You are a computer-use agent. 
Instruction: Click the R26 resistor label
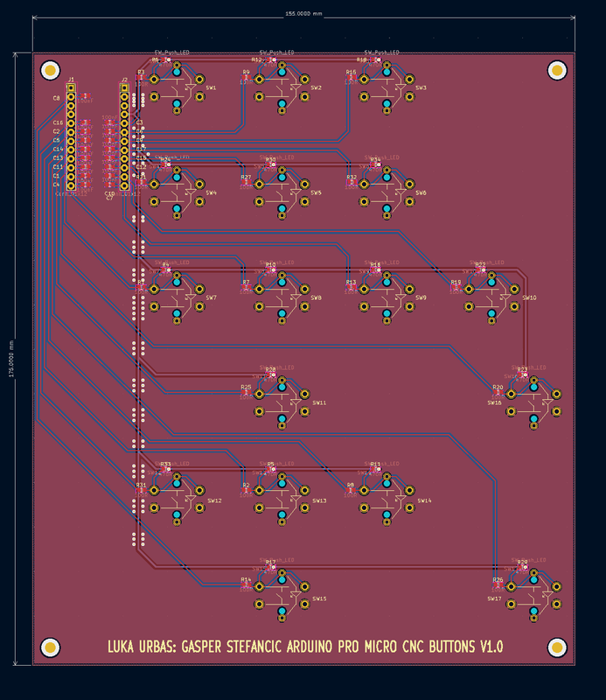click(498, 579)
